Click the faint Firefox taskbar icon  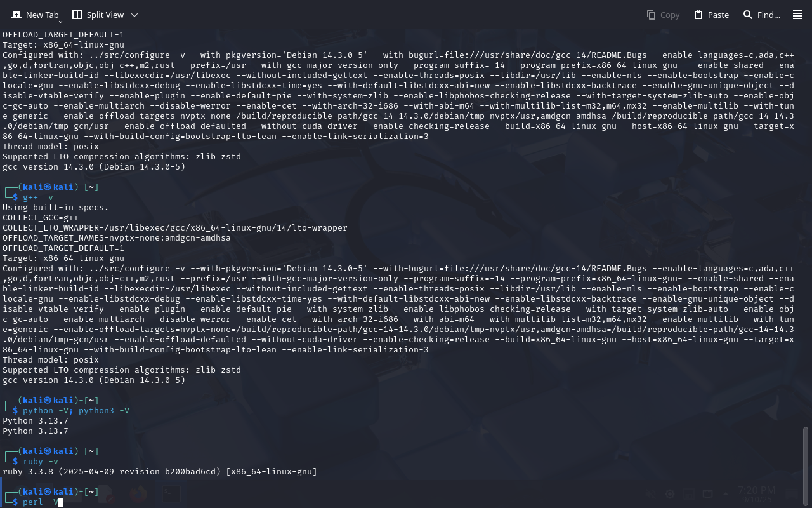coord(138,494)
